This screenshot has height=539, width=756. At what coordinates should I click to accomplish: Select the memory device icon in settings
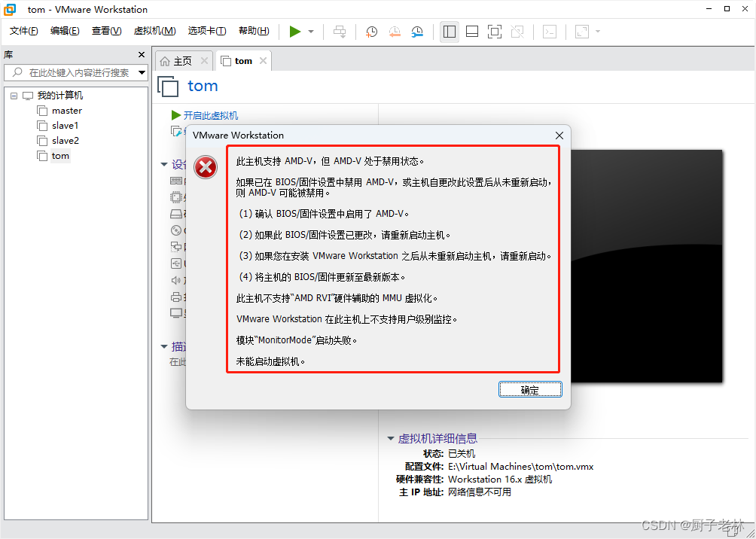tap(176, 181)
